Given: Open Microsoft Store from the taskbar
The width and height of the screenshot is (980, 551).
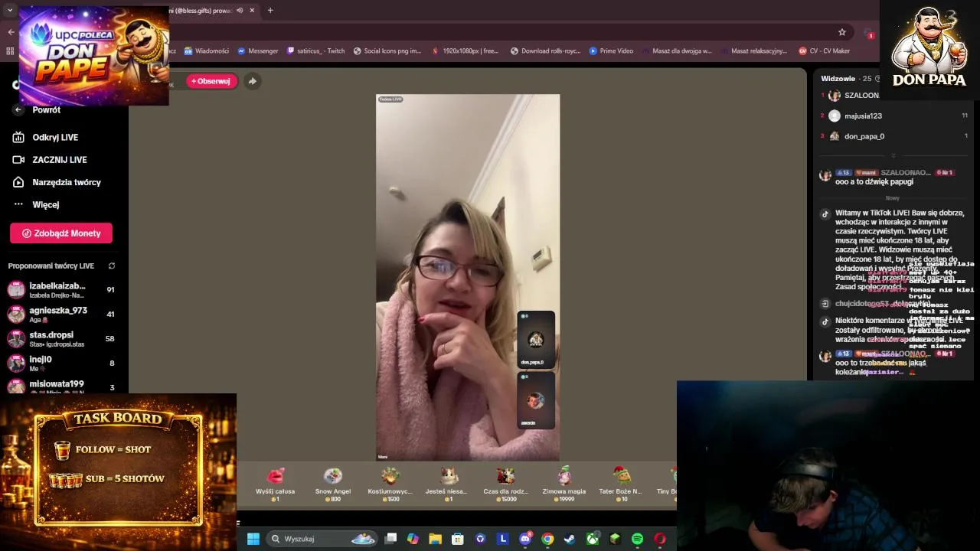Looking at the screenshot, I should (x=458, y=539).
